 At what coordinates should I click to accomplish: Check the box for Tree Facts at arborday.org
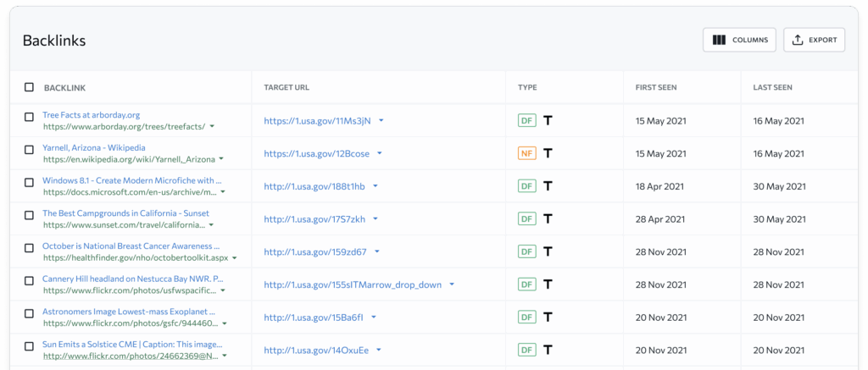coord(29,117)
